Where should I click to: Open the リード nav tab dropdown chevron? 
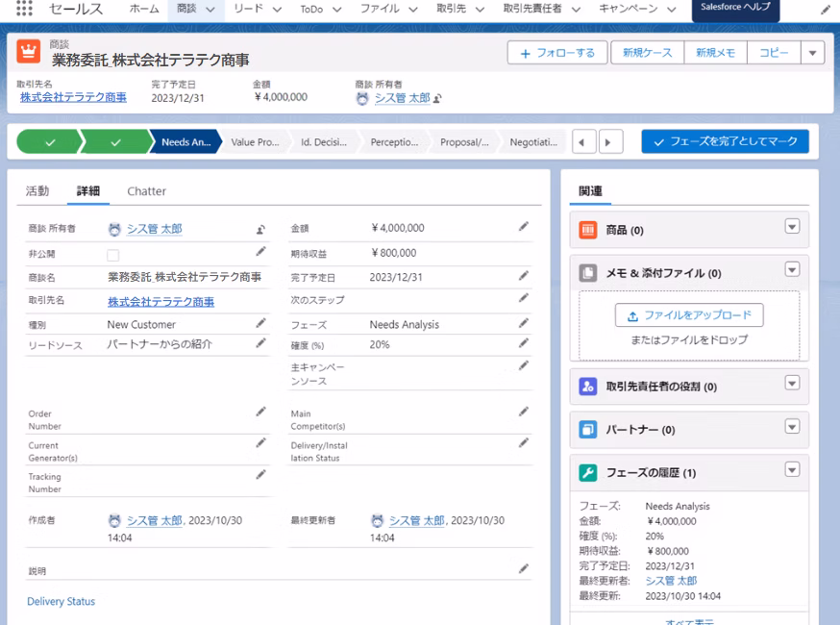(277, 9)
